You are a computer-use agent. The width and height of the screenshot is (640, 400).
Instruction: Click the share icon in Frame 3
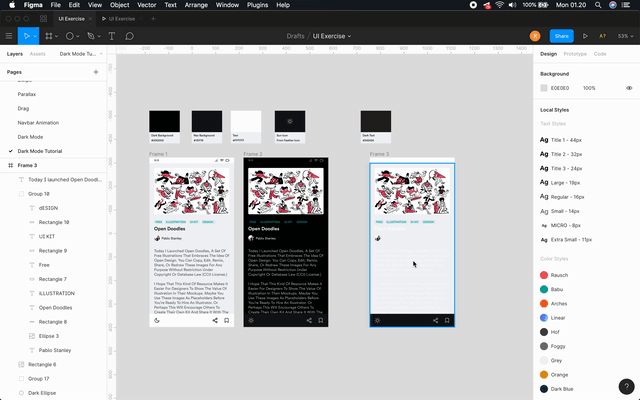pyautogui.click(x=436, y=320)
